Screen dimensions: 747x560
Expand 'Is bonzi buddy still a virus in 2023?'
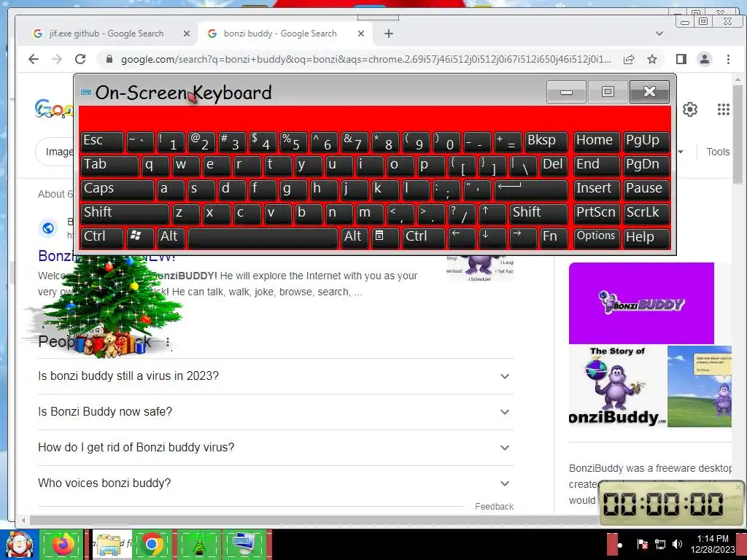coord(275,376)
